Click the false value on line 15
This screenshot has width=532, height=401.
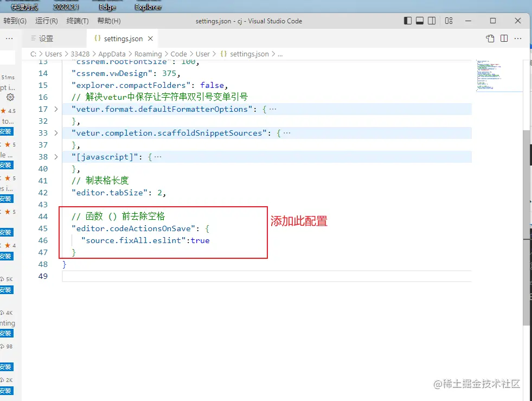212,85
